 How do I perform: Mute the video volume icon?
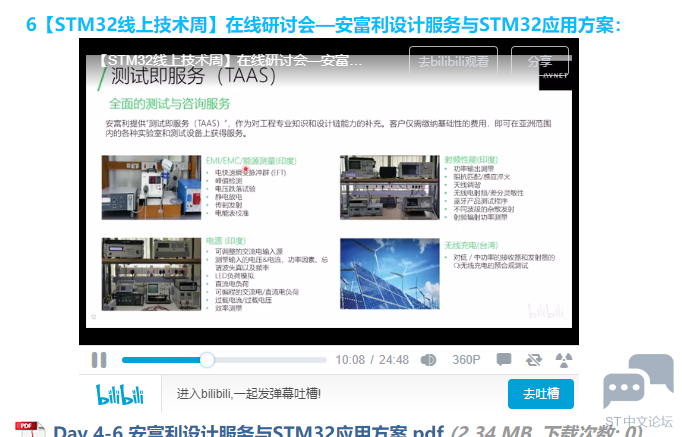tap(428, 360)
